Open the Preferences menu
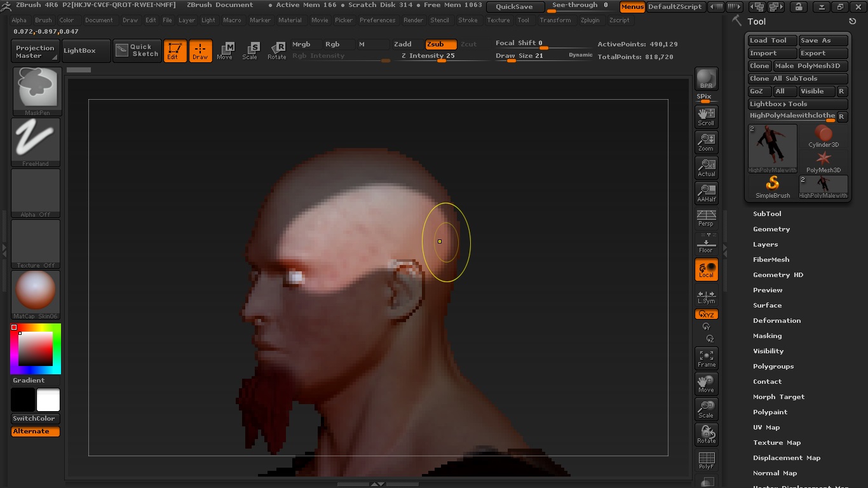 pyautogui.click(x=377, y=20)
